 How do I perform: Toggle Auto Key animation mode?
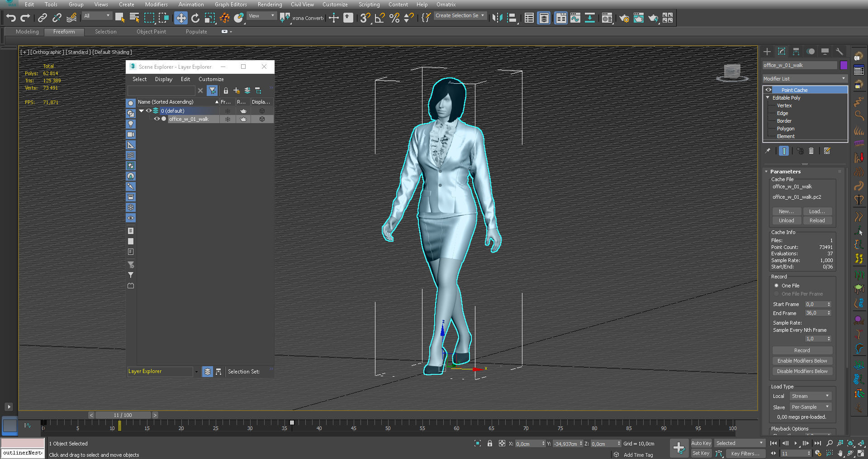click(x=701, y=443)
